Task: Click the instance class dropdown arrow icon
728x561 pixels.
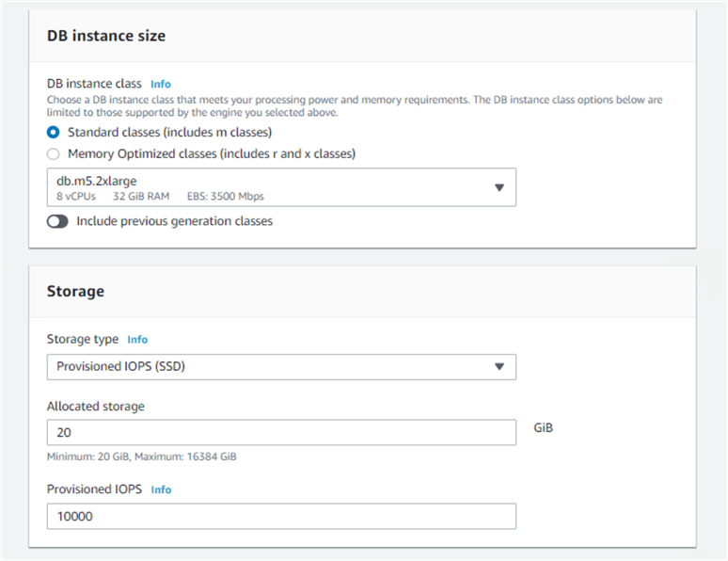Action: 499,187
